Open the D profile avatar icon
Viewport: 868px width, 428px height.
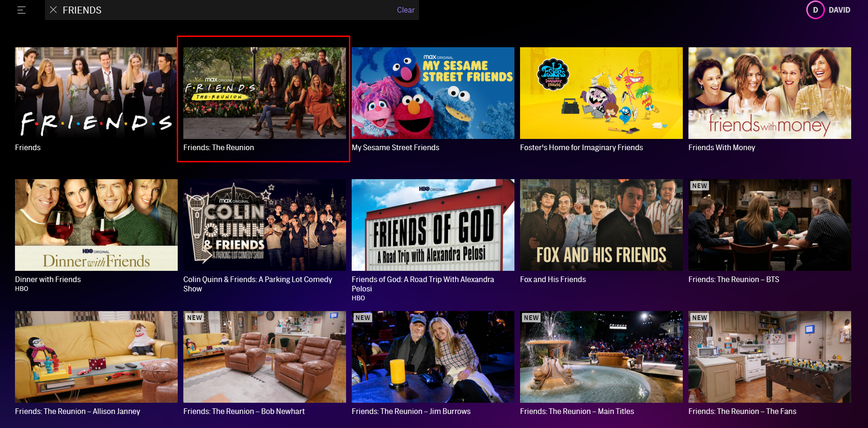click(x=815, y=10)
